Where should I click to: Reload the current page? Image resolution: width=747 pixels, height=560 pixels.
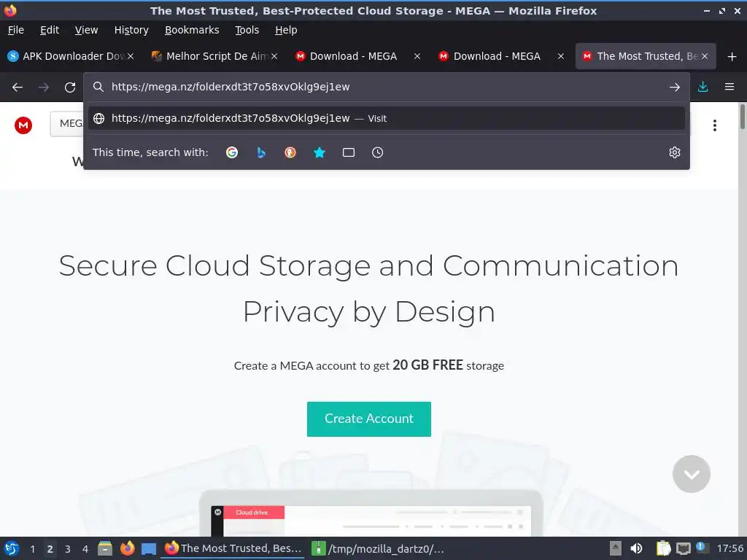point(70,87)
